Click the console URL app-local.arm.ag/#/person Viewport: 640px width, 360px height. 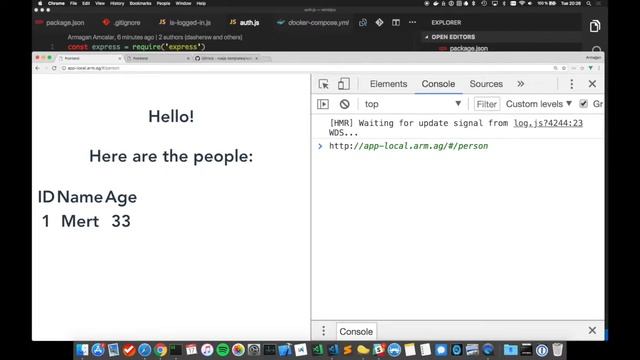click(408, 146)
